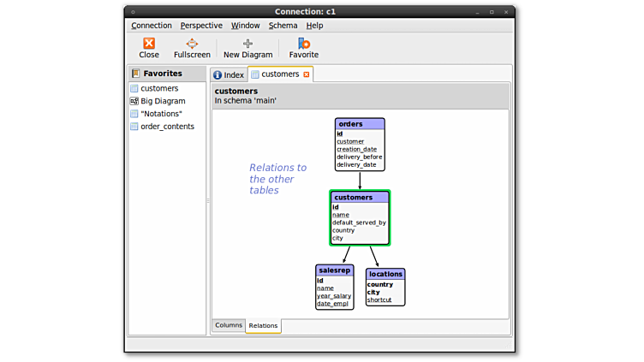Click the orders table header in diagram
644x362 pixels.
[360, 124]
